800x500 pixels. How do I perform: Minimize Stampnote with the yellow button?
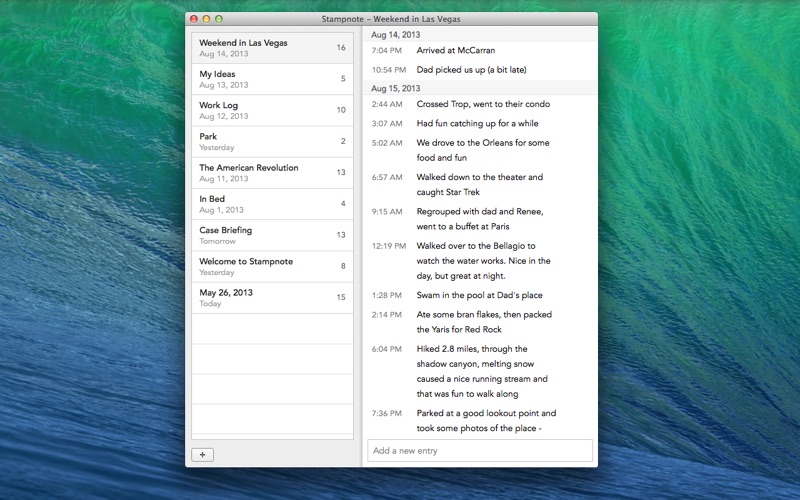click(206, 19)
